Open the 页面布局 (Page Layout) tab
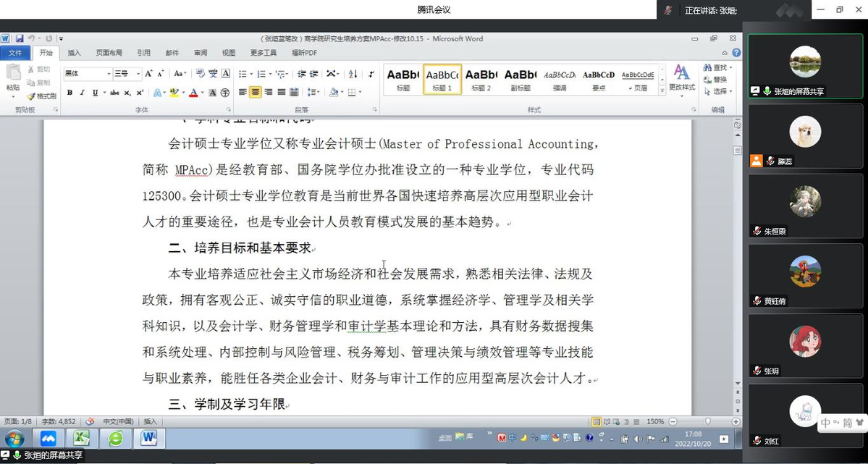Viewport: 868px width, 464px height. 109,53
